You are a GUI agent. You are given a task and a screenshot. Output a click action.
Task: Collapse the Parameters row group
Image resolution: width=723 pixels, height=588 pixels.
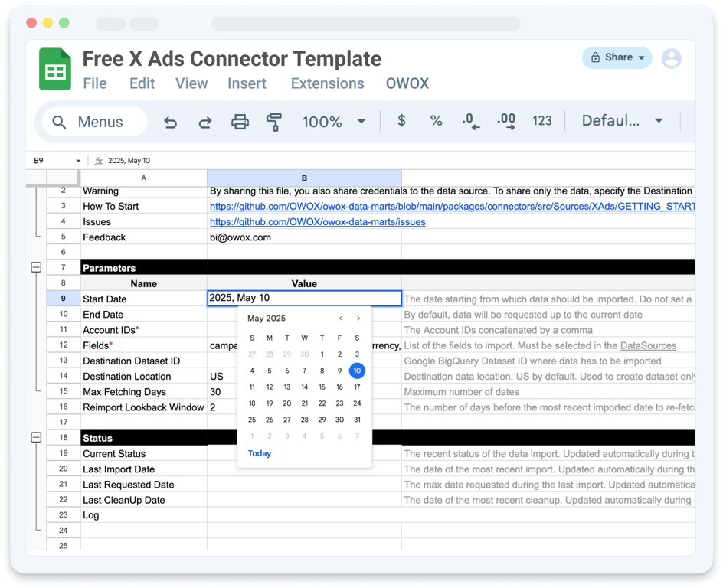click(36, 267)
